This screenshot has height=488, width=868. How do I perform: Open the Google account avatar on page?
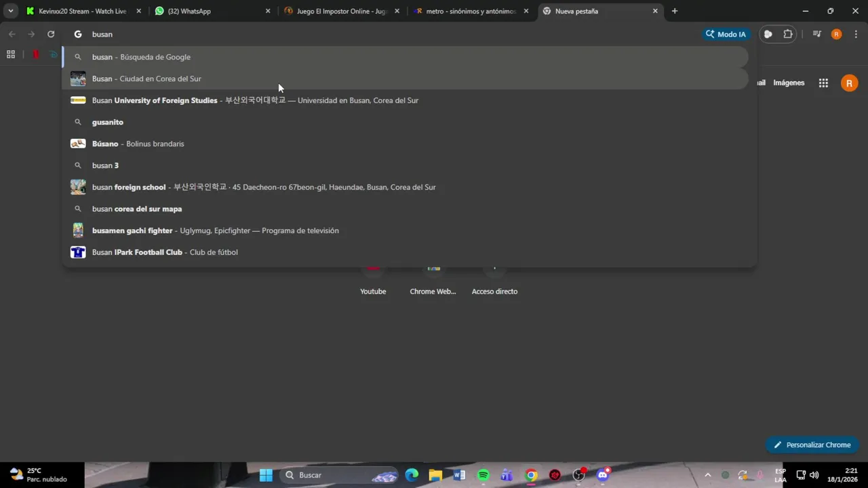pyautogui.click(x=849, y=83)
